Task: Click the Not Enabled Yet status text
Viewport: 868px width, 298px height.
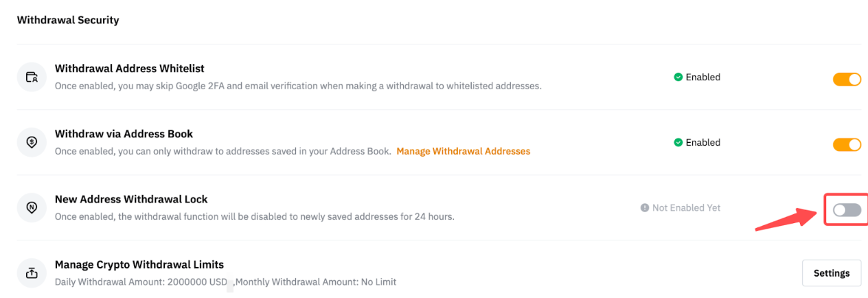Action: pyautogui.click(x=686, y=208)
